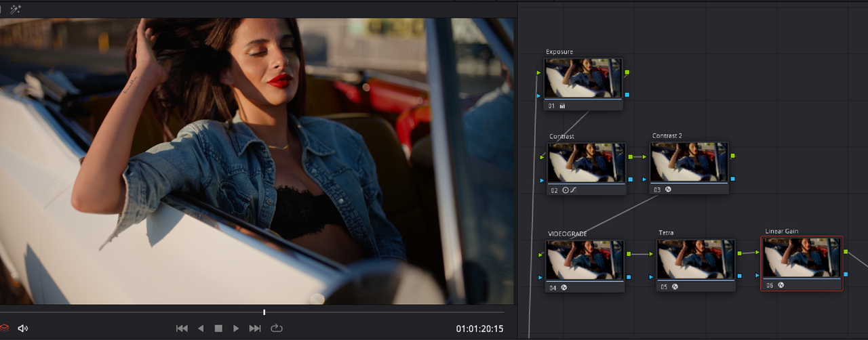Image resolution: width=868 pixels, height=340 pixels.
Task: Toggle loop playback
Action: point(276,328)
